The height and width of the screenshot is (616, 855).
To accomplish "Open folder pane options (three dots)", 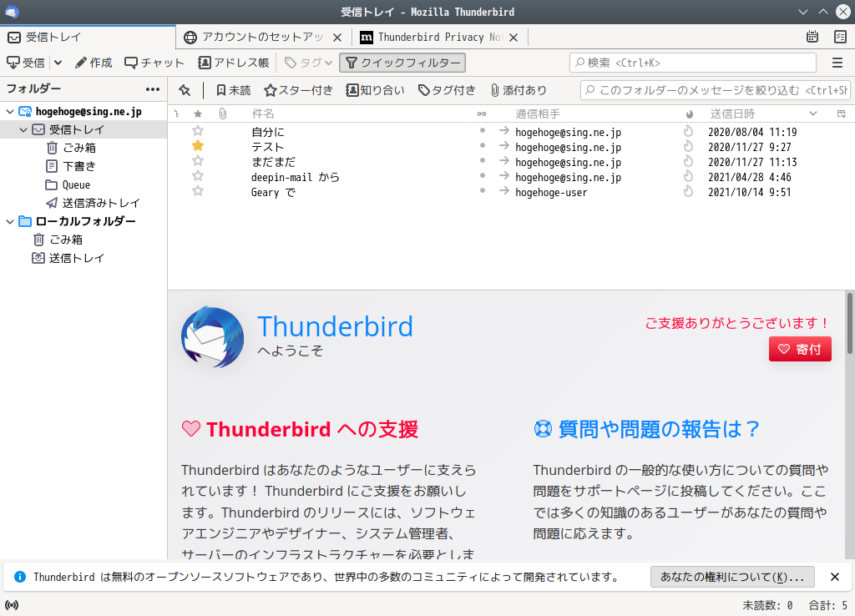I will [x=153, y=88].
